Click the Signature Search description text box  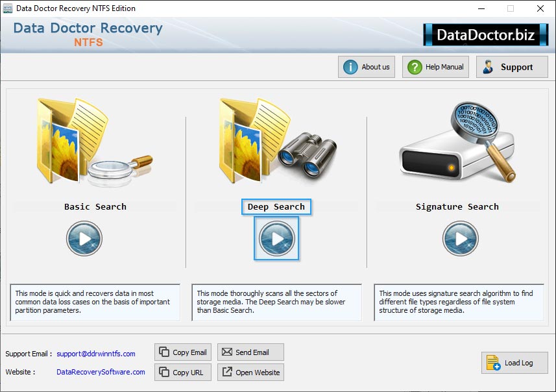[x=459, y=302]
